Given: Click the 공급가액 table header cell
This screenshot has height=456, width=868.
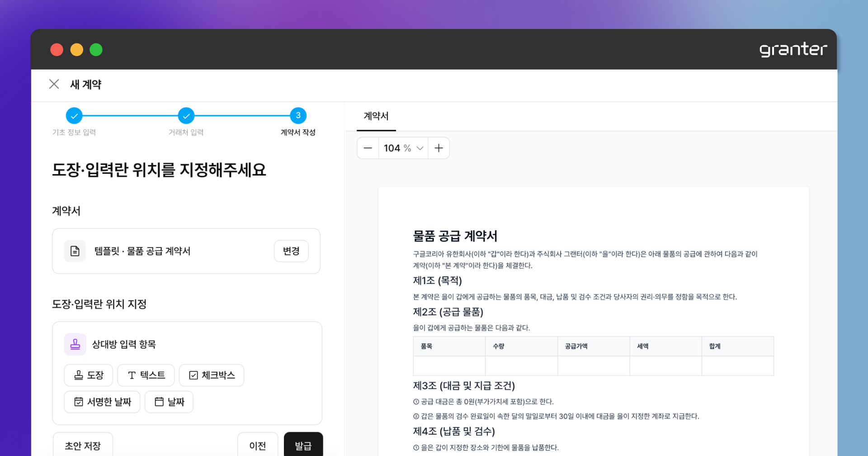Looking at the screenshot, I should point(594,346).
